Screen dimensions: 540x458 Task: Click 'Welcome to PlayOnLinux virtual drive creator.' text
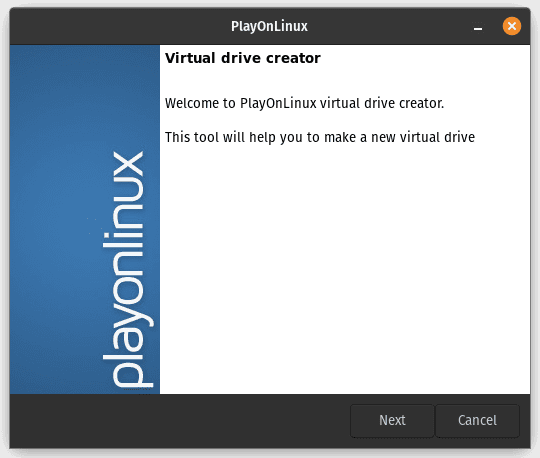(x=304, y=103)
